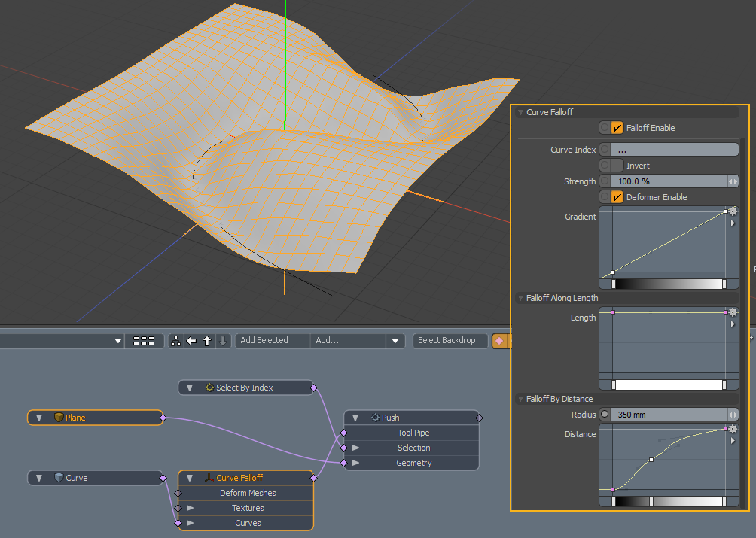
Task: Click the hierarchy tree icon in schematic toolbar
Action: coord(176,341)
